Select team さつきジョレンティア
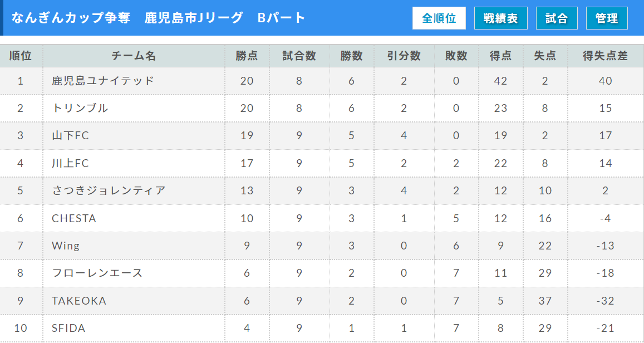This screenshot has height=343, width=644. pos(109,190)
